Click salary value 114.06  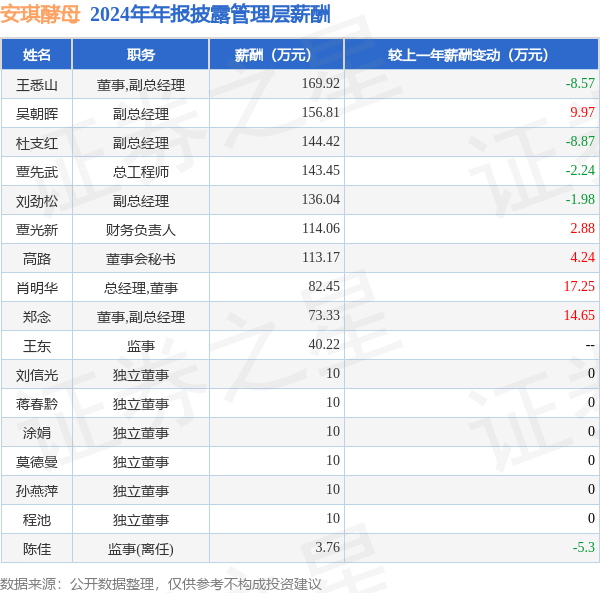[x=320, y=228]
